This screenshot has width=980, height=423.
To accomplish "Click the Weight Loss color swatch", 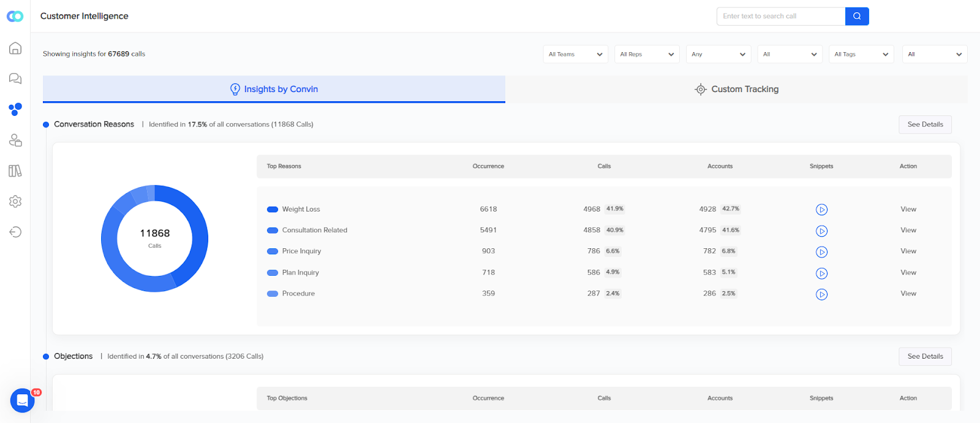I will (x=273, y=210).
